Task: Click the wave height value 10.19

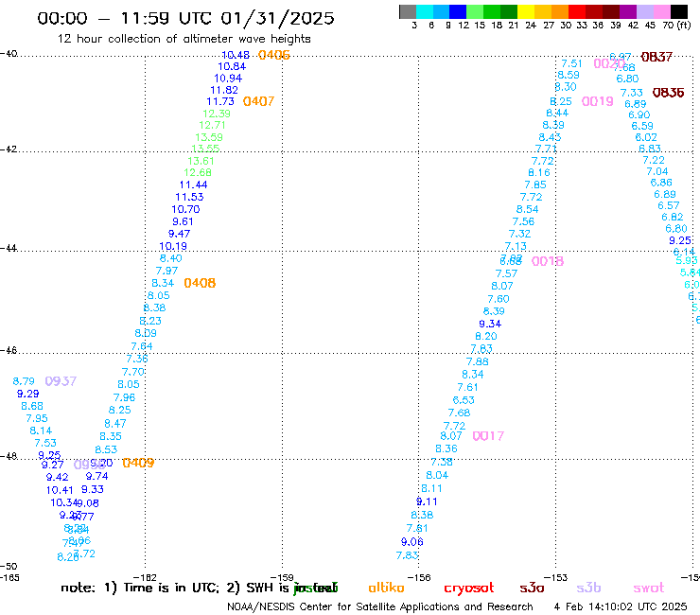Action: click(x=173, y=246)
